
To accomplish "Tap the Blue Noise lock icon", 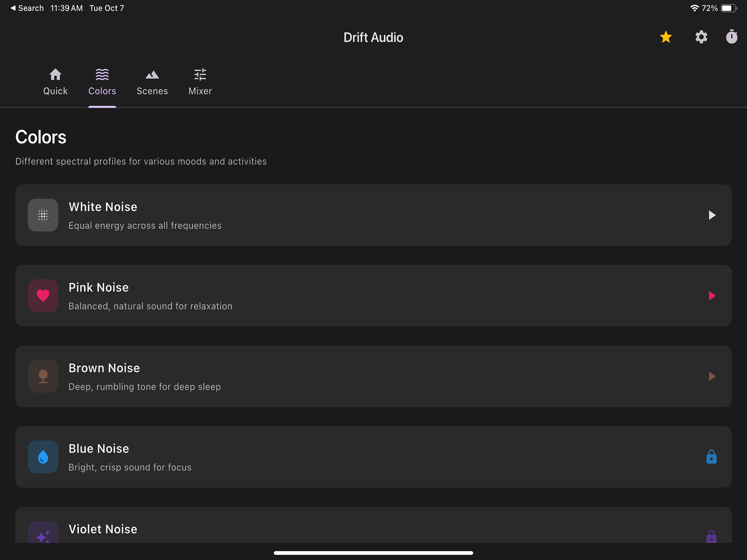I will (x=711, y=457).
